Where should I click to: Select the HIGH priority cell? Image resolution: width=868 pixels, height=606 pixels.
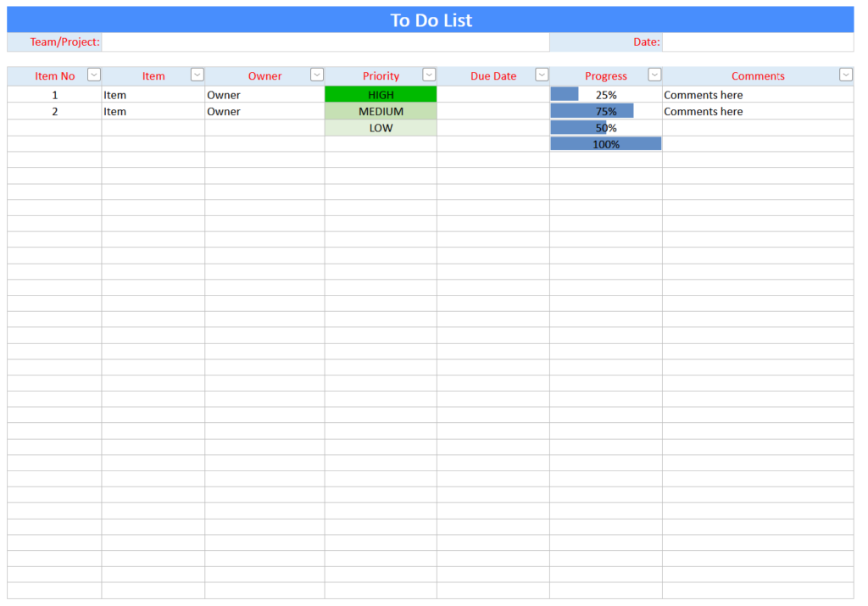pos(381,95)
